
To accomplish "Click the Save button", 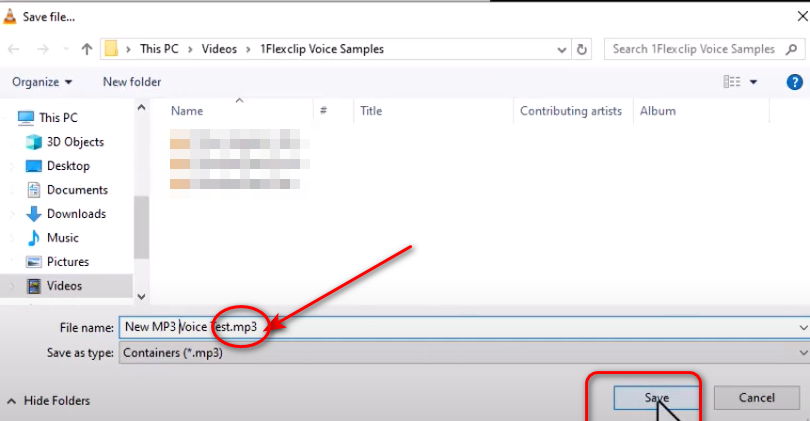I will tap(656, 398).
